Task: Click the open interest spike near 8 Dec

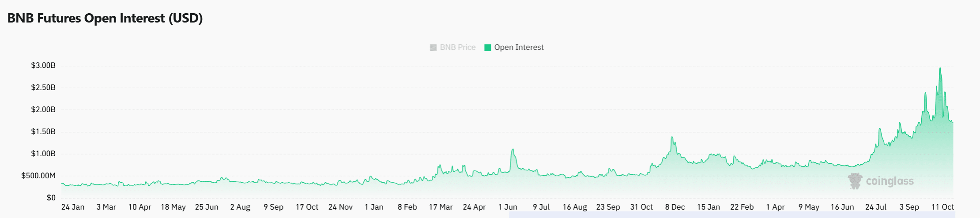Action: 671,138
